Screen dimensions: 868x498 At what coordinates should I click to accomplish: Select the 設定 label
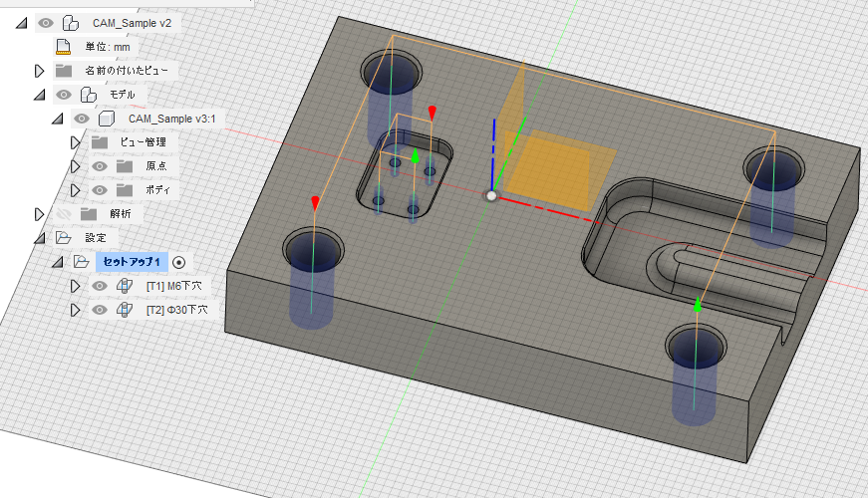click(x=96, y=238)
